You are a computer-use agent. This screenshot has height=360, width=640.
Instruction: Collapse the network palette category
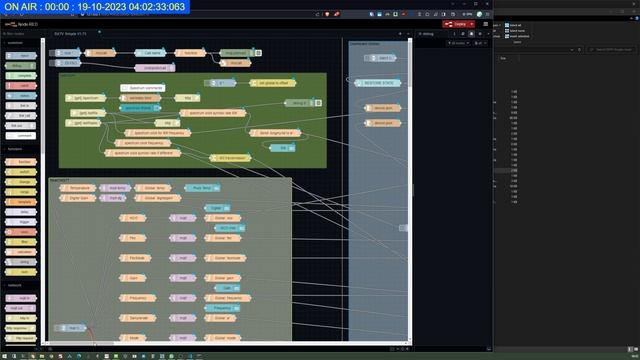(14, 285)
